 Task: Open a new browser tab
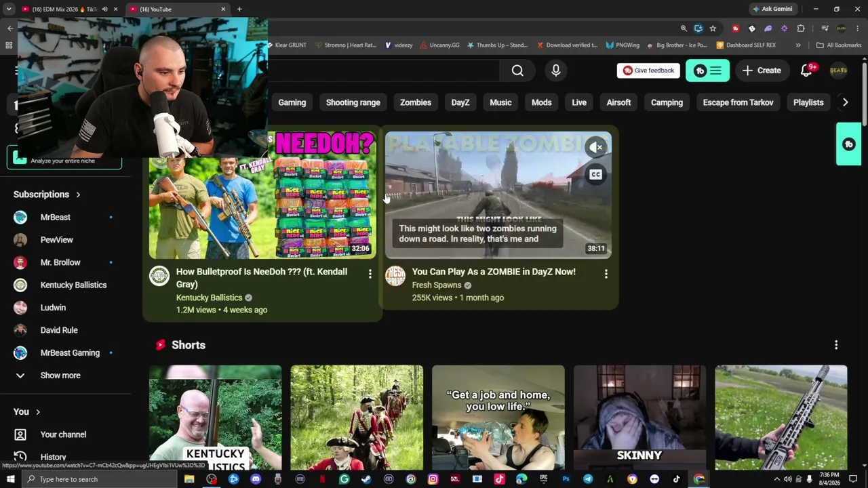[x=239, y=9]
